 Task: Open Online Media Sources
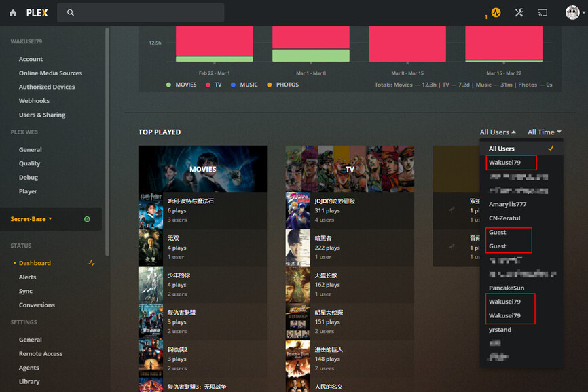50,73
